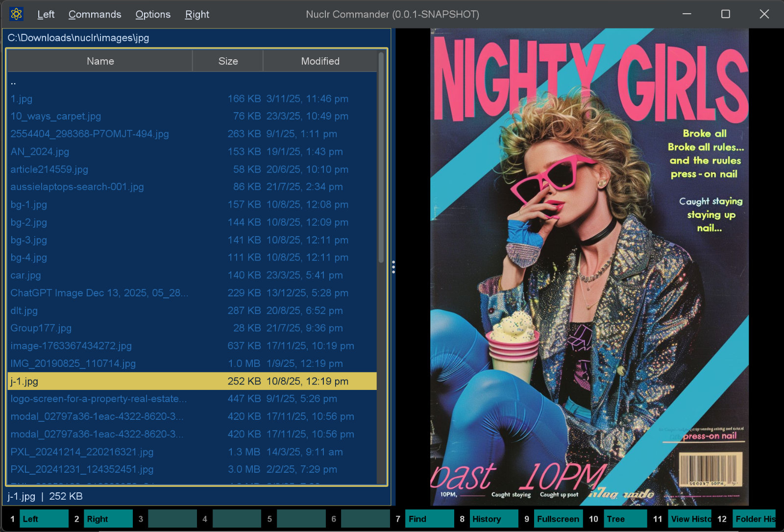This screenshot has height=532, width=784.
Task: Select the parent directory '..' row
Action: [x=192, y=81]
